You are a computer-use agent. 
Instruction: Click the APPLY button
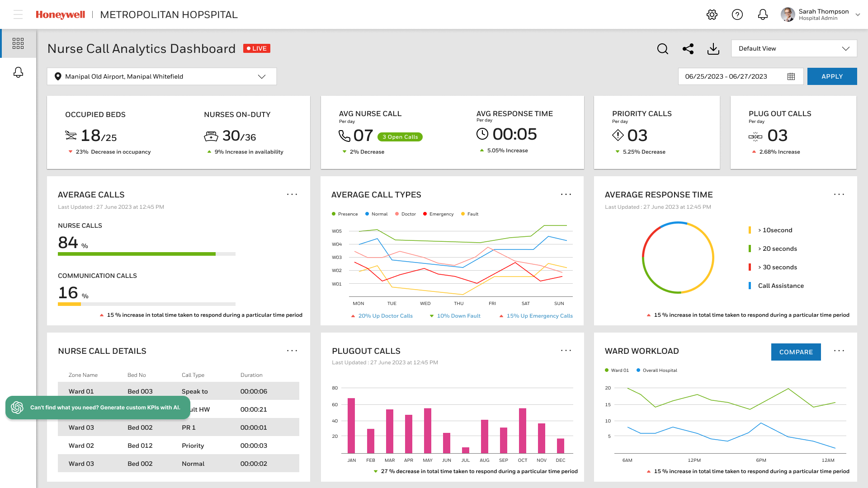pyautogui.click(x=832, y=76)
